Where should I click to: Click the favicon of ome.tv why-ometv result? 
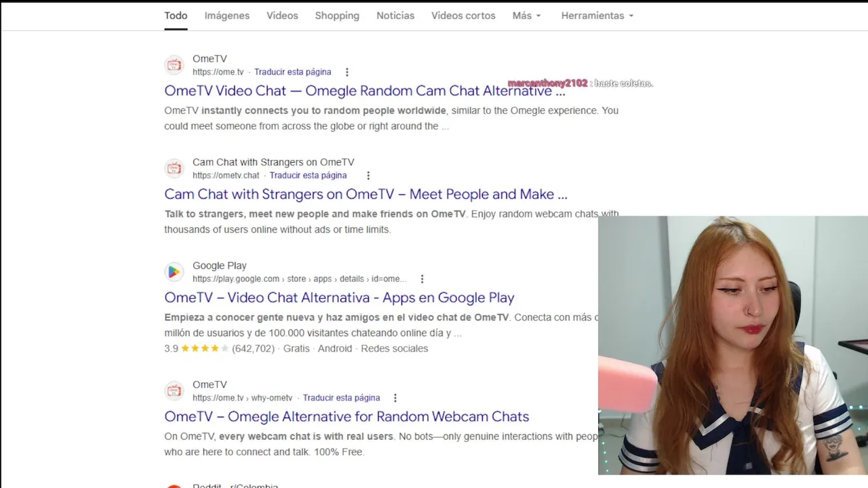[174, 390]
